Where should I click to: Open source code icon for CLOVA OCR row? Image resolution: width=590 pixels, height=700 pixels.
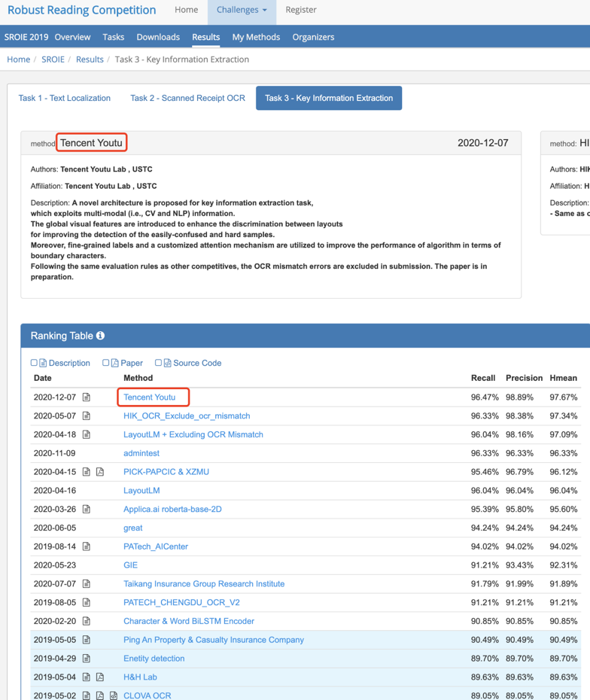tap(114, 695)
